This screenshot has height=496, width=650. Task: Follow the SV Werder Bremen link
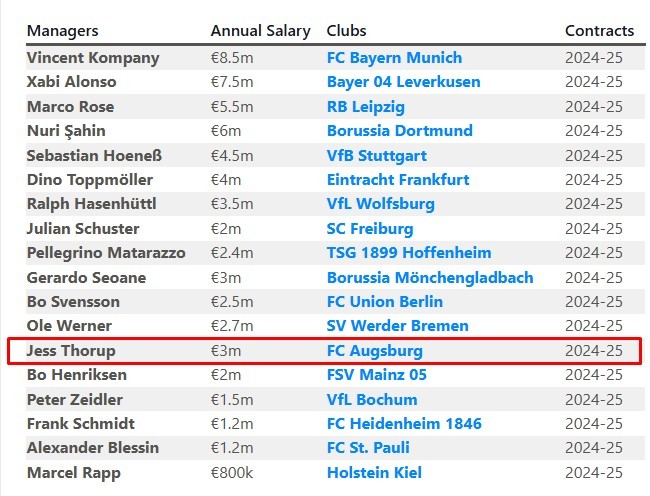pos(397,326)
